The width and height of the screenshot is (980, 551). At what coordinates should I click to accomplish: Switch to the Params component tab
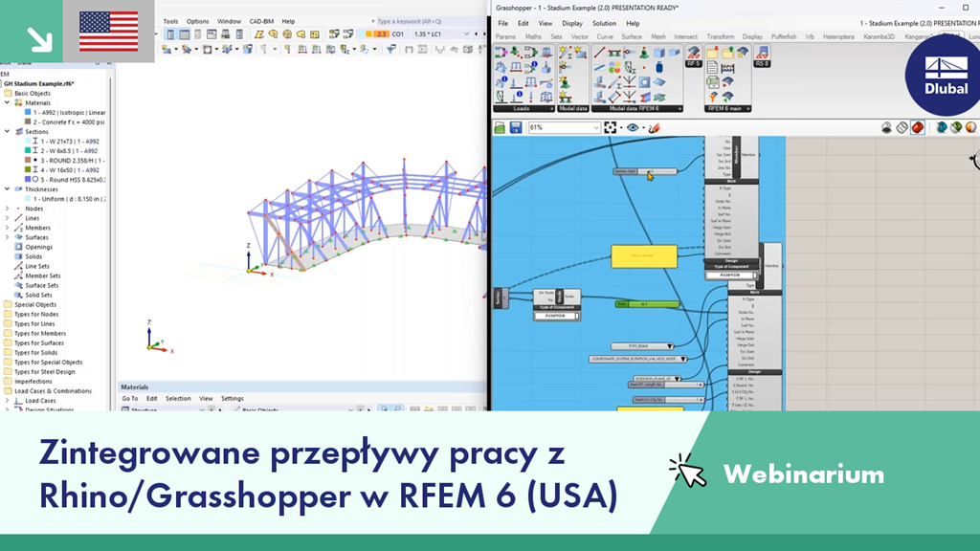coord(505,37)
